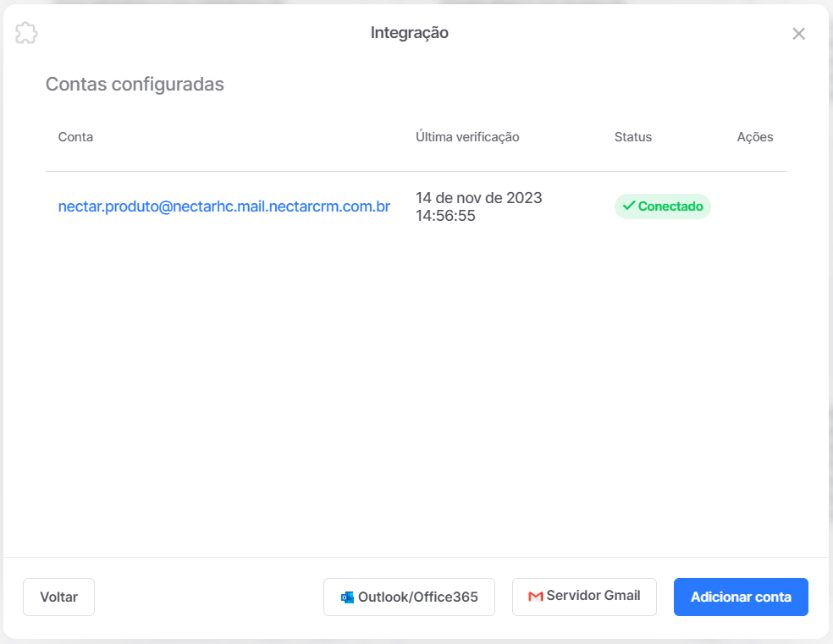Click the Conta column header
This screenshot has width=833, height=644.
point(75,137)
